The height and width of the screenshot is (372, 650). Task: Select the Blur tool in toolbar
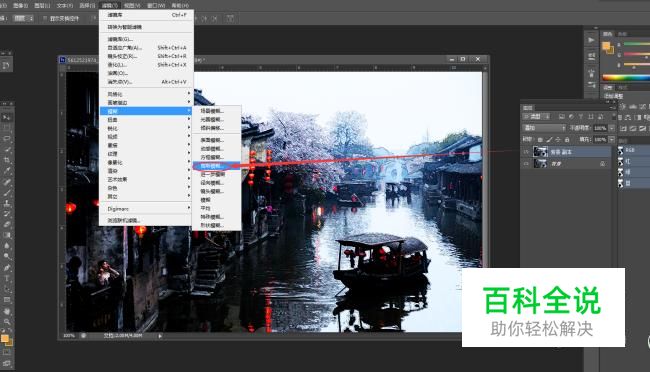point(7,246)
